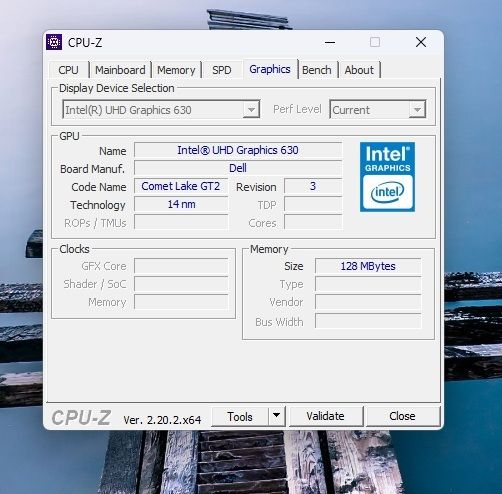Close the CPU-Z window with X
Screen dimensions: 502x494
pos(421,42)
